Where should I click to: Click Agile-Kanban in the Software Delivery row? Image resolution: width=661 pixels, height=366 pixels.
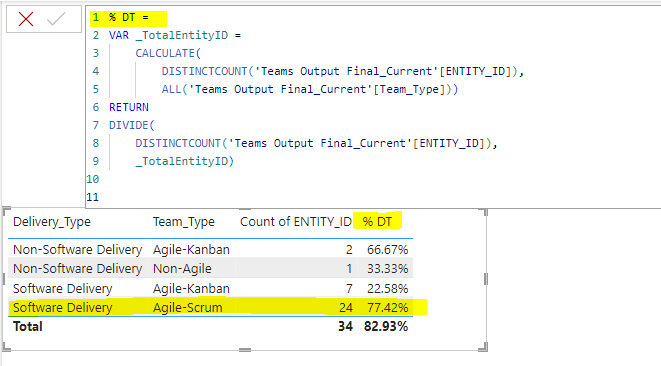[x=191, y=289]
